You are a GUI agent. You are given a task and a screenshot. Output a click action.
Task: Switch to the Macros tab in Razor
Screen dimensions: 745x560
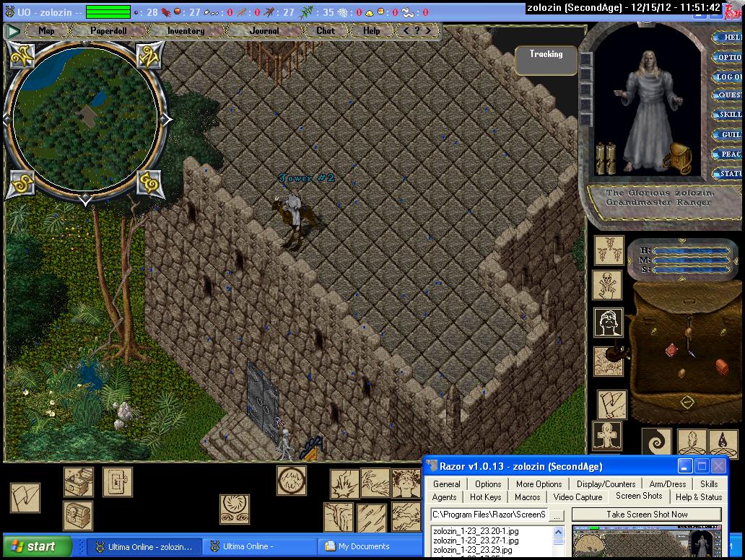527,497
